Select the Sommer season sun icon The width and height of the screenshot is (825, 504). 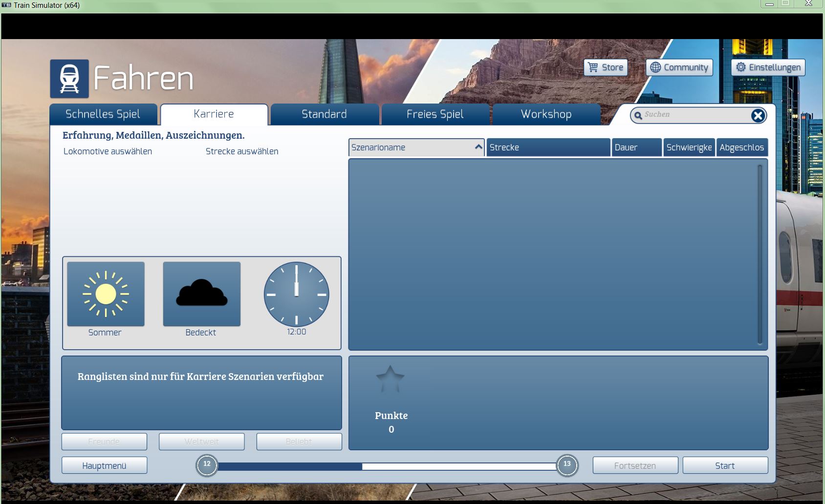(x=106, y=294)
